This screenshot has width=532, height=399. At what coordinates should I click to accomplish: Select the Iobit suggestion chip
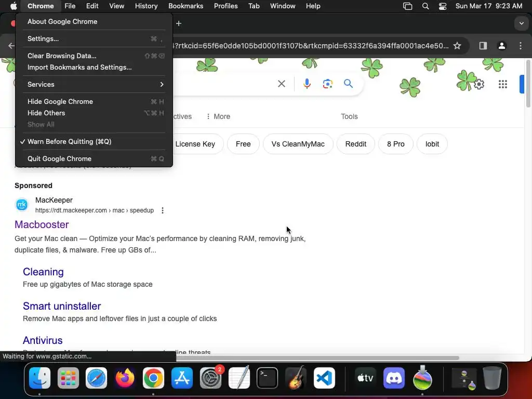pos(432,144)
